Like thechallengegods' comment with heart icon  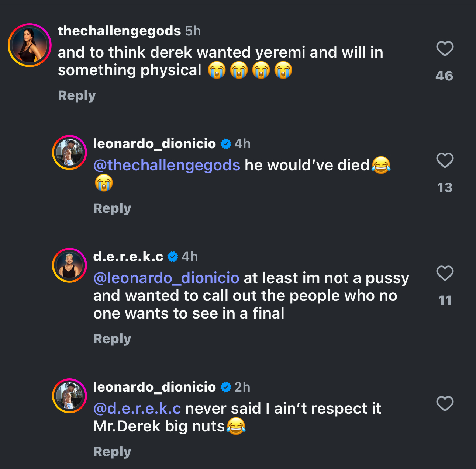(445, 49)
